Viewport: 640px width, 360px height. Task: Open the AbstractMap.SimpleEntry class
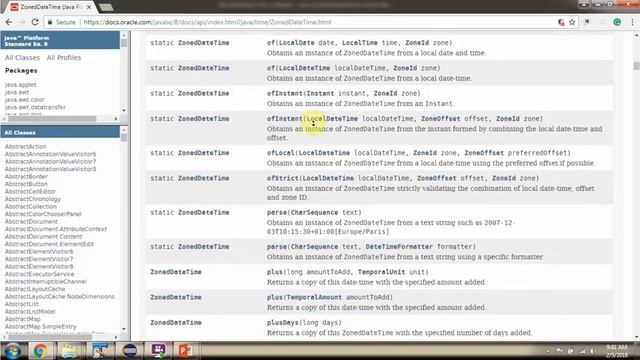click(40, 326)
